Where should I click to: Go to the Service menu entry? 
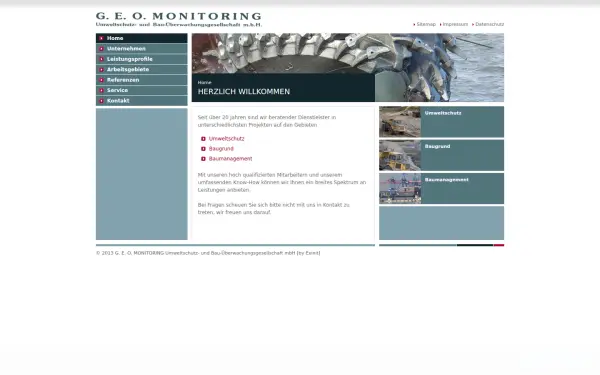tap(142, 90)
